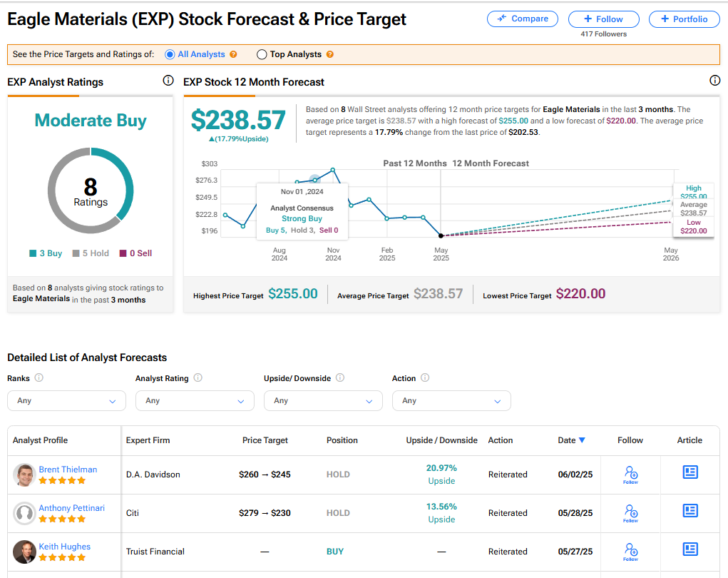Click the Upside / Downside column header
The height and width of the screenshot is (578, 728).
pos(441,440)
